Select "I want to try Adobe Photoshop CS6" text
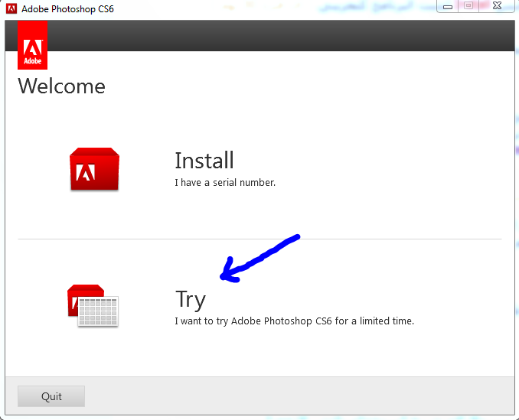The image size is (519, 420). (253, 321)
